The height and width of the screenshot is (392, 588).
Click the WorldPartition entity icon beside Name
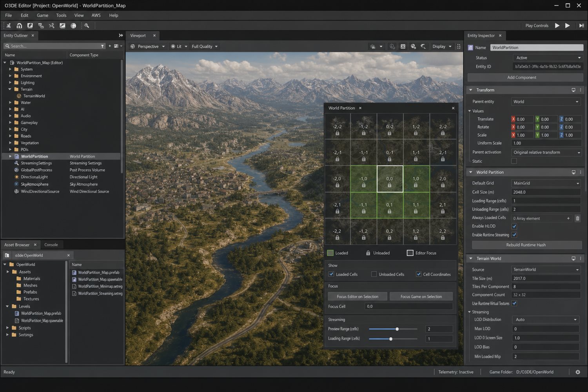pyautogui.click(x=470, y=48)
